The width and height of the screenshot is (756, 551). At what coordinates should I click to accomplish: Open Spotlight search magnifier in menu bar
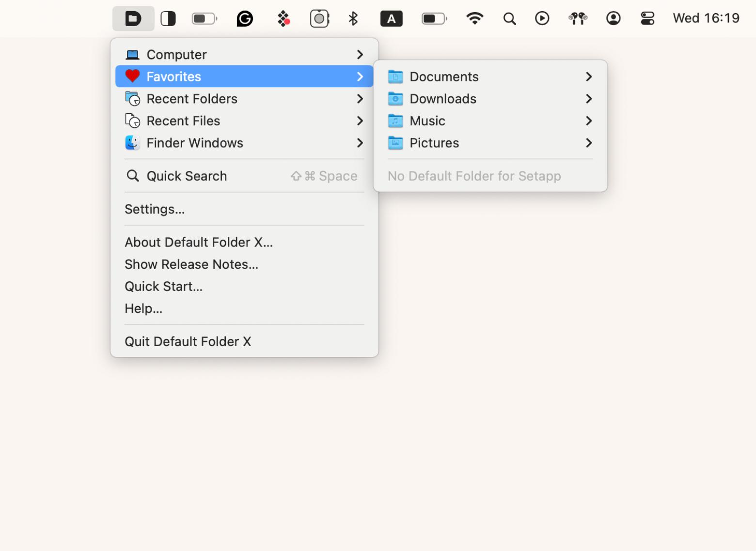(x=509, y=19)
